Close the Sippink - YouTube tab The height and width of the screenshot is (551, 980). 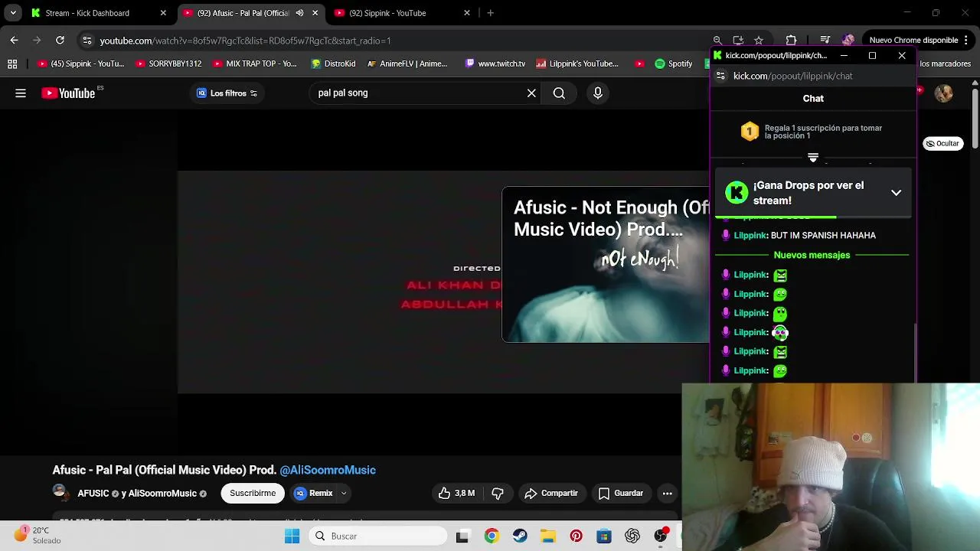[x=467, y=13]
